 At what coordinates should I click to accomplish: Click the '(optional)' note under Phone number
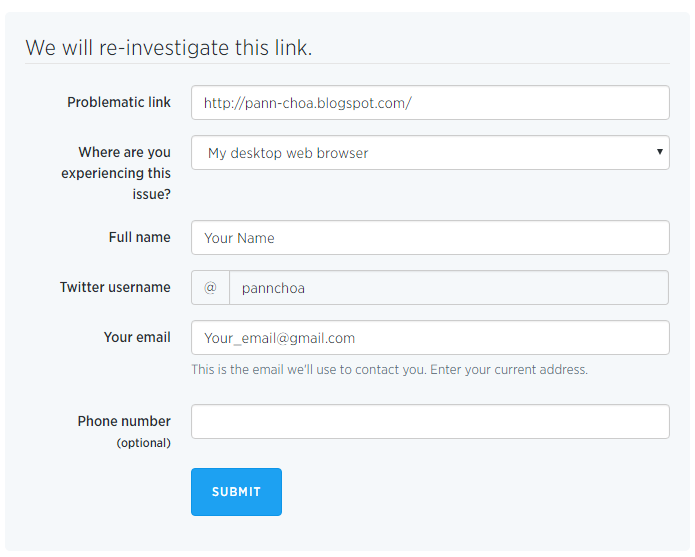pyautogui.click(x=143, y=443)
